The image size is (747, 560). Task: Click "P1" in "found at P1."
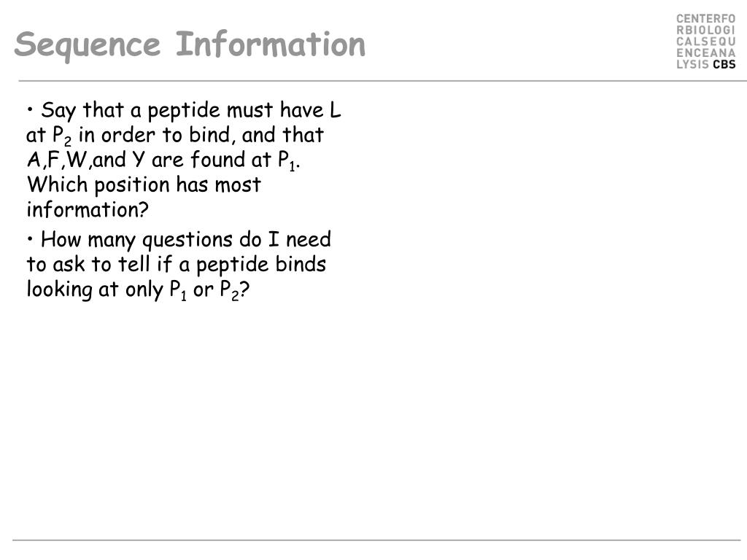click(287, 161)
